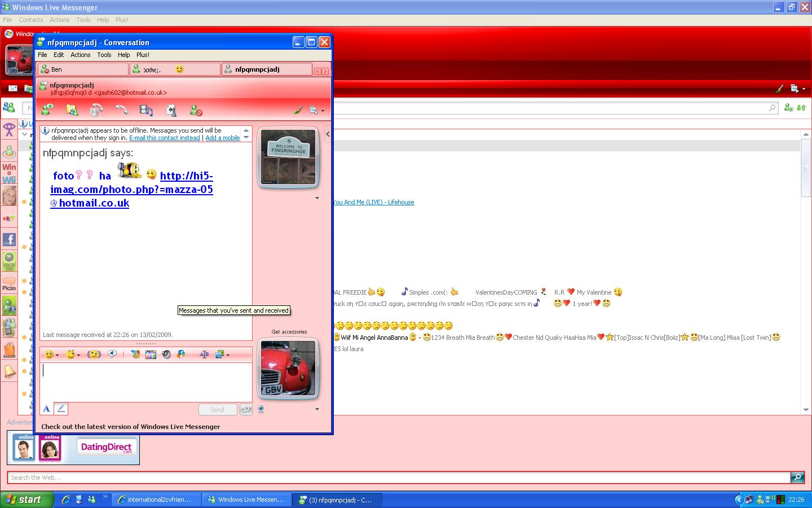Open hi5-imag.com photo link in message
The height and width of the screenshot is (508, 812).
point(131,189)
